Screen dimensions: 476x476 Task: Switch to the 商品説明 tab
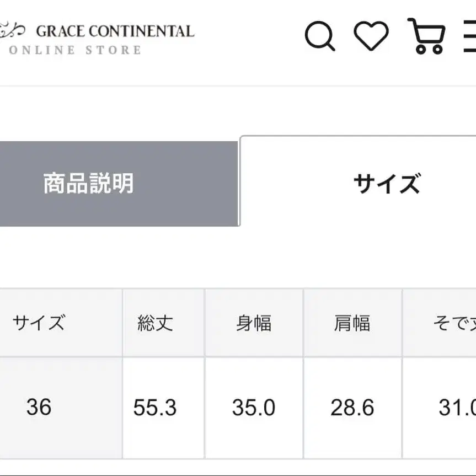[88, 183]
